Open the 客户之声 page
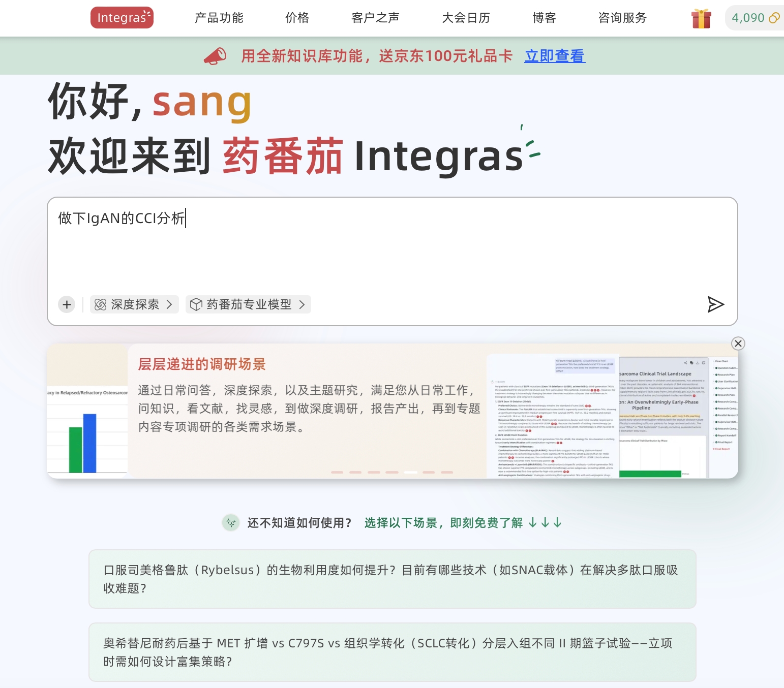Viewport: 784px width, 688px height. pyautogui.click(x=376, y=18)
